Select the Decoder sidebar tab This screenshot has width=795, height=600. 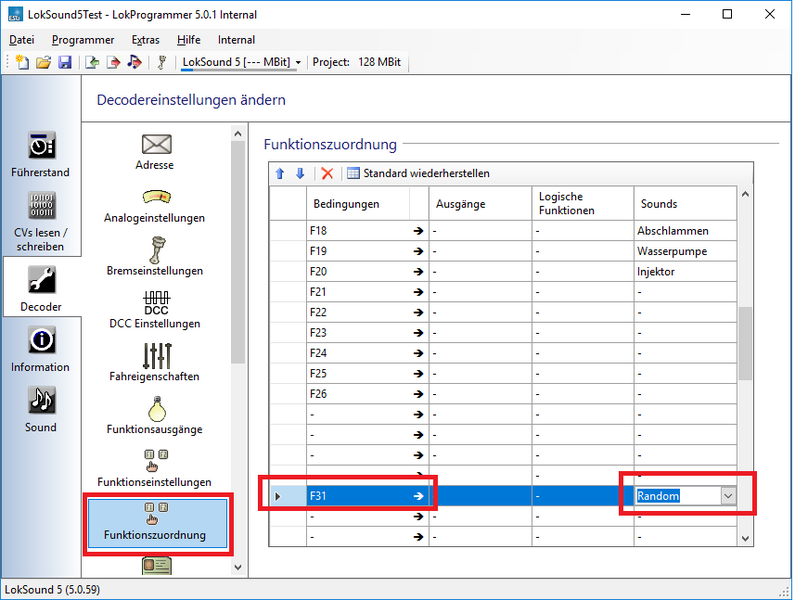point(41,288)
